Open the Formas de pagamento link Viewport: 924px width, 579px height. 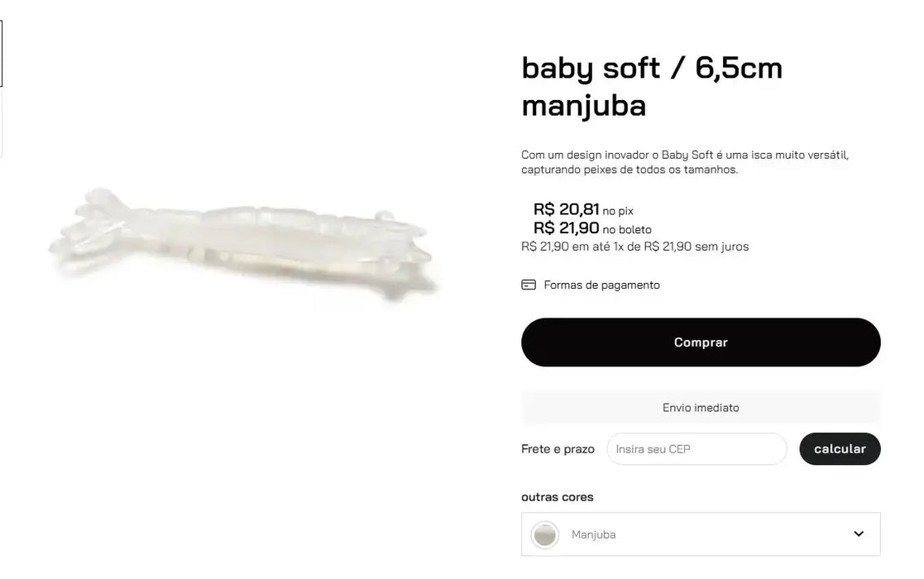(x=601, y=285)
